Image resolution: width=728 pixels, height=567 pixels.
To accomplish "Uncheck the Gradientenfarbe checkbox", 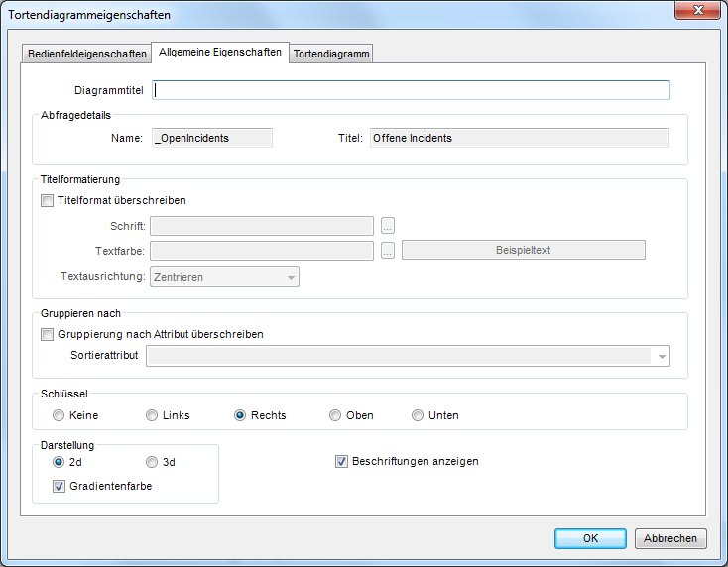I will [x=60, y=486].
